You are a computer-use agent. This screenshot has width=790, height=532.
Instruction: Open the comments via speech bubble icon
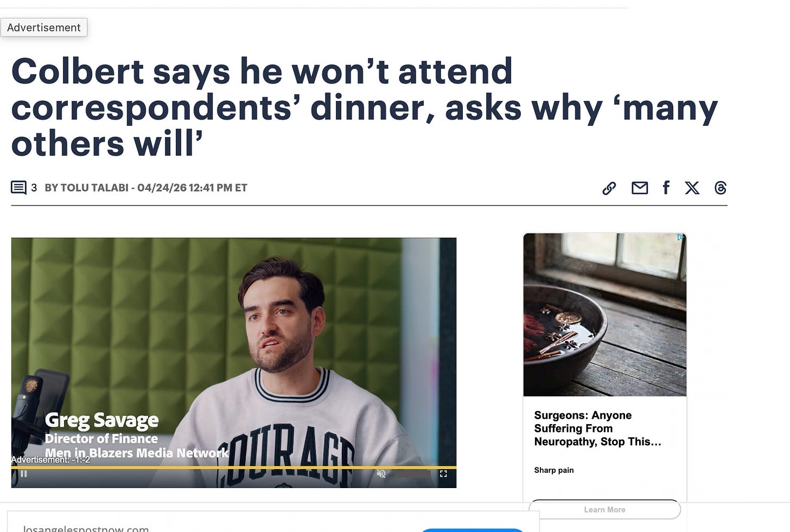(18, 188)
